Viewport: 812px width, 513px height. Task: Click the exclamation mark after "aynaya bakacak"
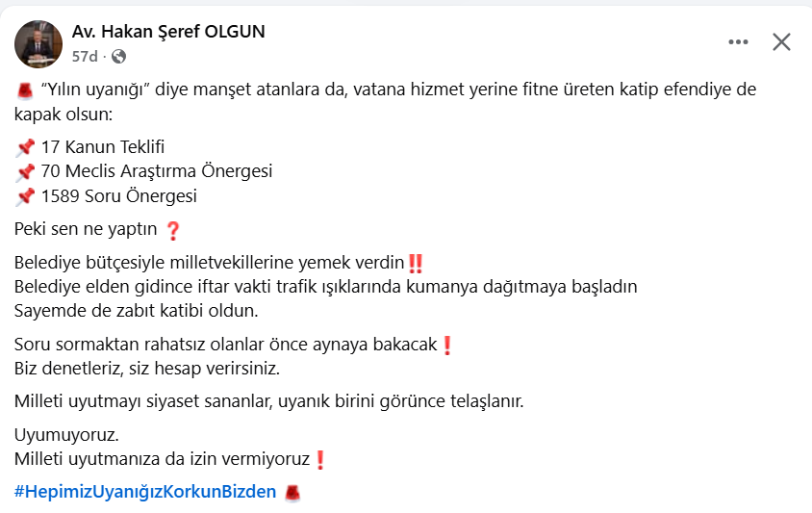tap(446, 345)
